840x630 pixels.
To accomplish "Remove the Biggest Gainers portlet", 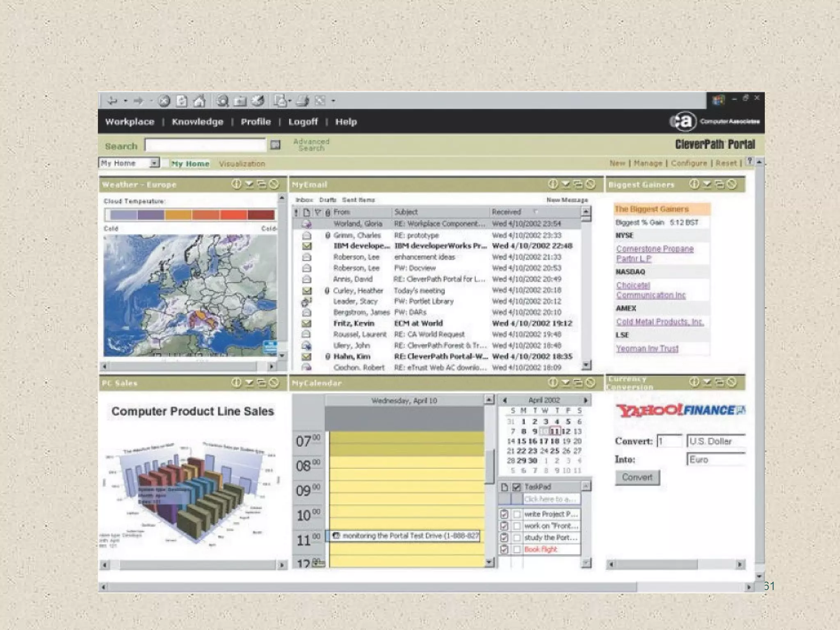I will [x=732, y=184].
